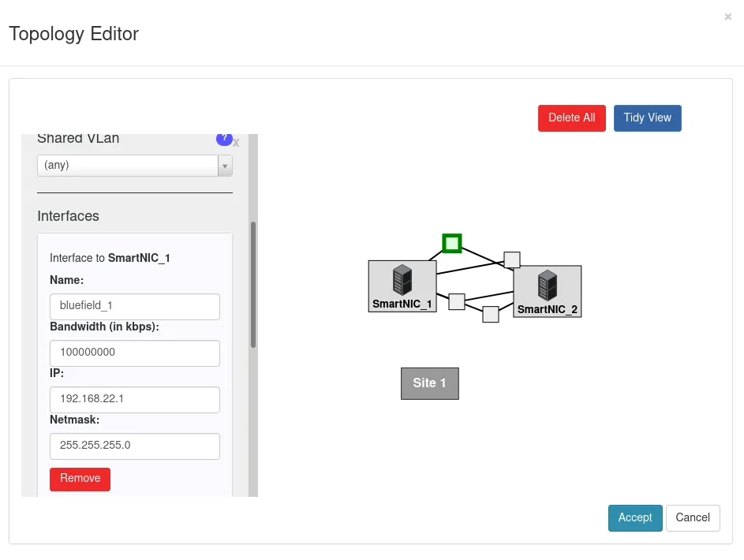Click the 'Name:' label

(66, 280)
